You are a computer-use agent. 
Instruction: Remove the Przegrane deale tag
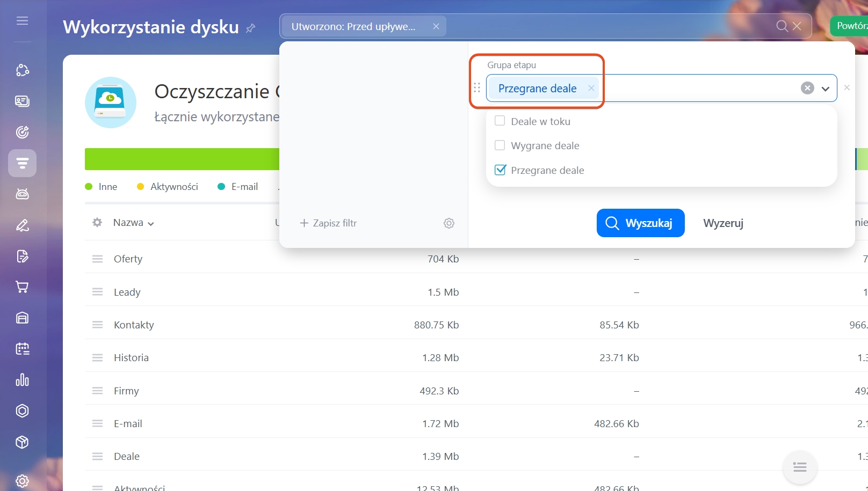pos(591,88)
